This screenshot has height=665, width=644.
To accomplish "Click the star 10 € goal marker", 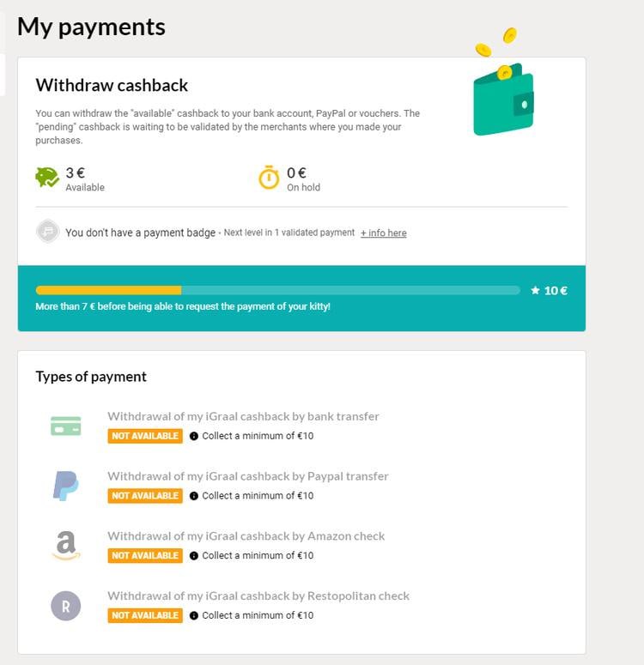I will [x=550, y=290].
